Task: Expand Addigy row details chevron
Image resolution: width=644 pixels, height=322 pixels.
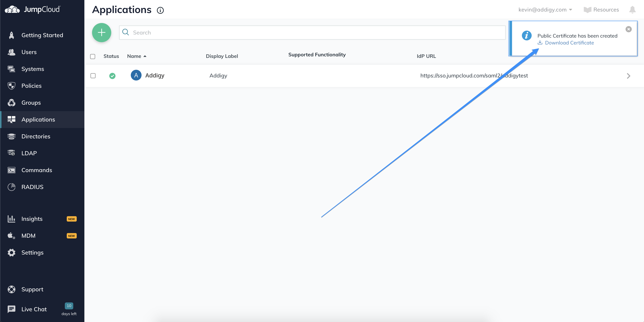Action: click(628, 76)
